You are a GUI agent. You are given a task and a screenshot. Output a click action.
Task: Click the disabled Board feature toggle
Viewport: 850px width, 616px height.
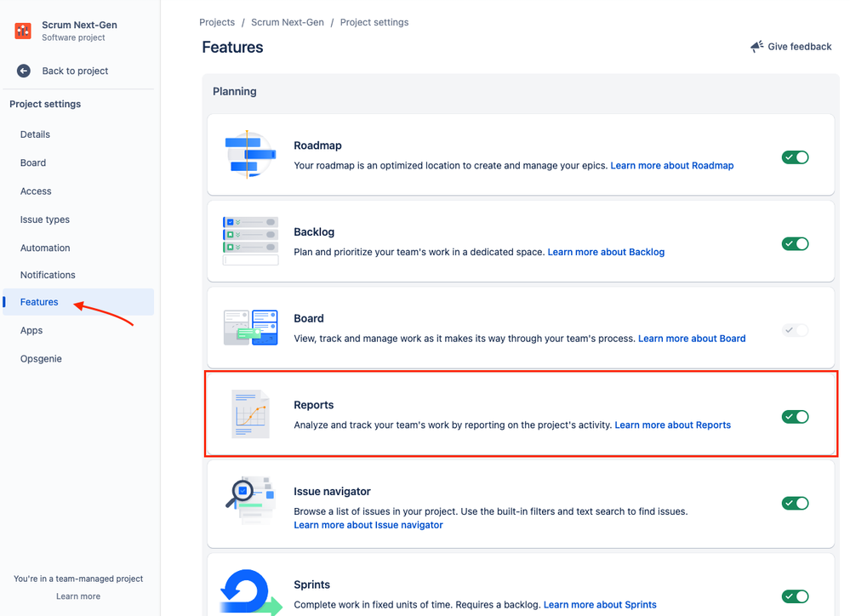[x=795, y=330]
